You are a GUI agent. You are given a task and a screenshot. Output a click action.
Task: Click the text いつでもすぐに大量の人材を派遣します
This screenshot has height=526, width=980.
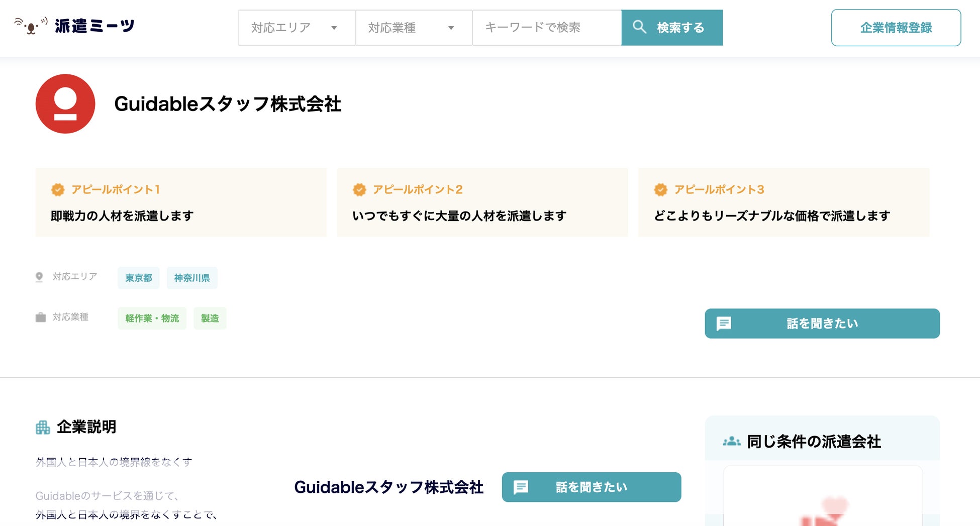(459, 216)
